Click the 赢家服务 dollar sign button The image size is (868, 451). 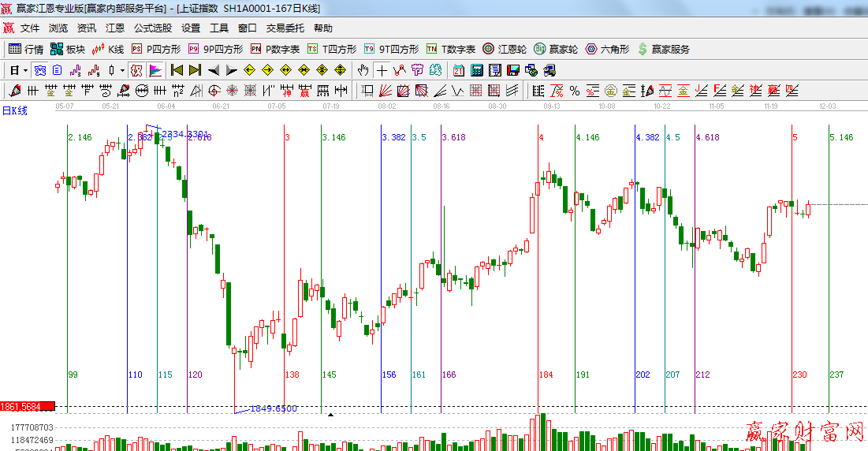[663, 49]
